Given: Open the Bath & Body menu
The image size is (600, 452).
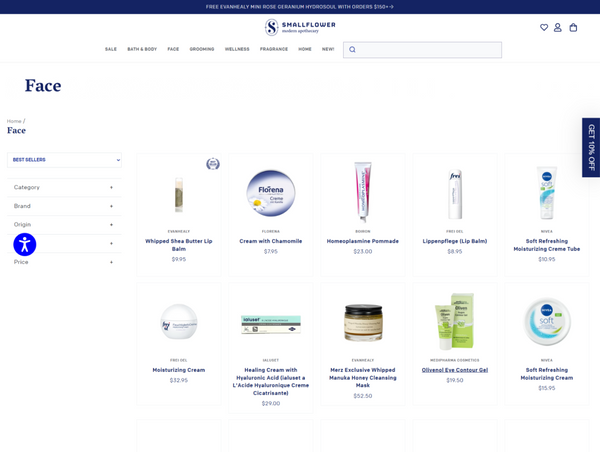Looking at the screenshot, I should coord(142,49).
